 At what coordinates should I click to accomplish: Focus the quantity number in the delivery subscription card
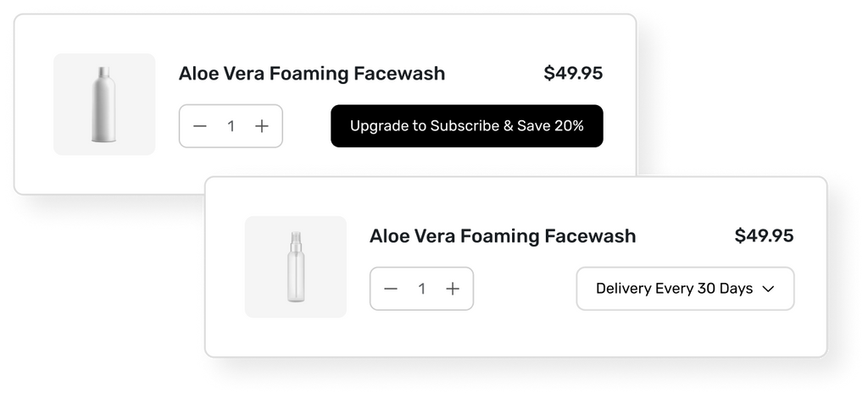(421, 289)
